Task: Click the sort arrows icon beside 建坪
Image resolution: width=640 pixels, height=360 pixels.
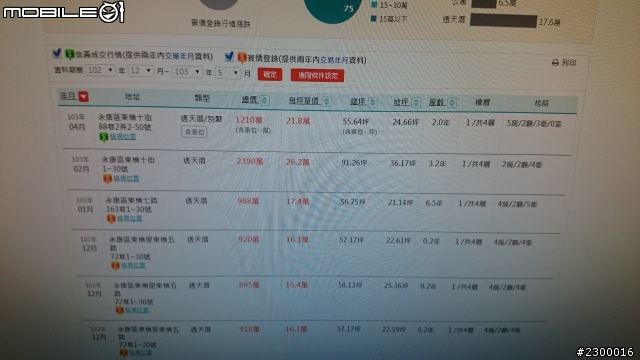Action: point(373,102)
